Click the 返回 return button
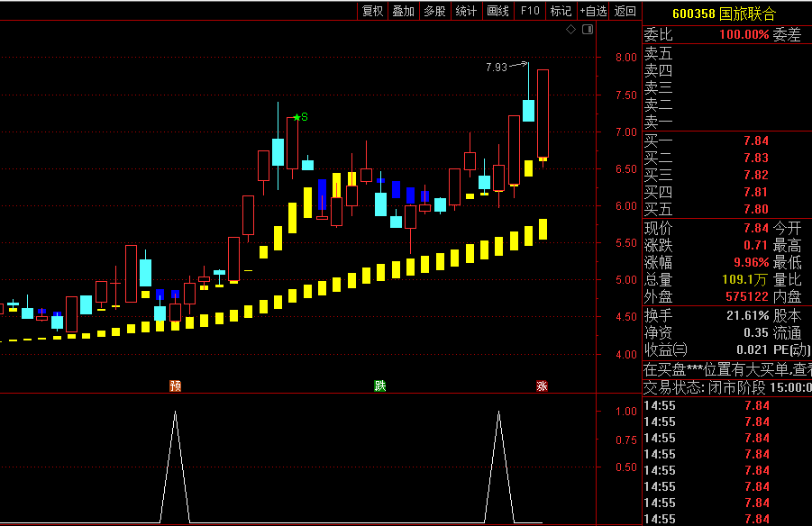The width and height of the screenshot is (812, 526). [625, 11]
